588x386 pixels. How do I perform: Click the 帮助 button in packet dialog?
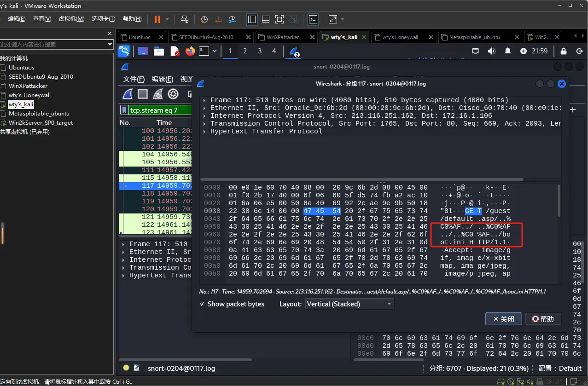(x=543, y=319)
